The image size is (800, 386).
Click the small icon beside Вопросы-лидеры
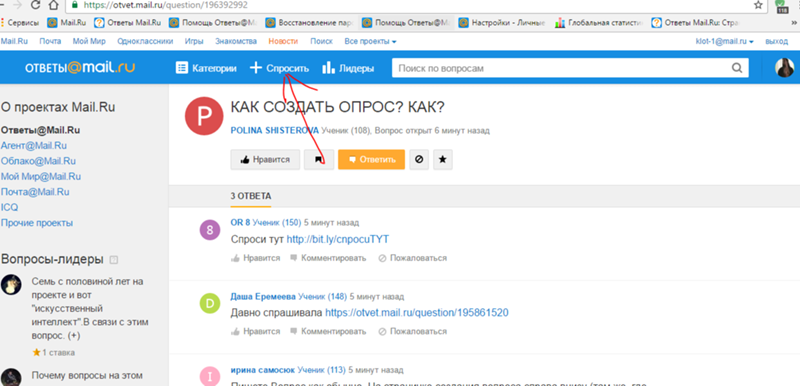tap(114, 260)
